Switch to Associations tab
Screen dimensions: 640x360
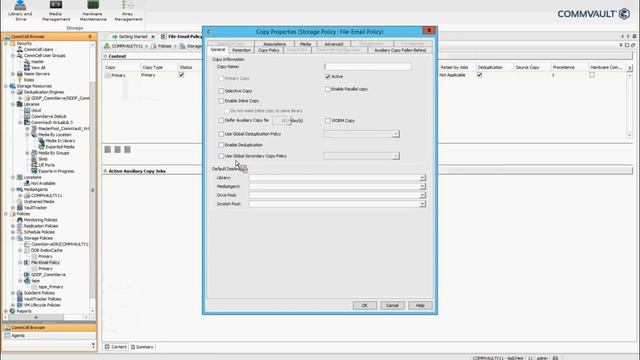click(274, 44)
